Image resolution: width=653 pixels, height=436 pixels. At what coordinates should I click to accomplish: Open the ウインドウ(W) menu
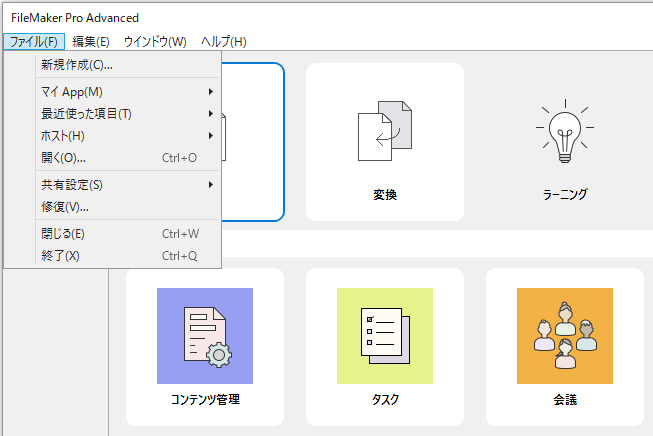(x=155, y=42)
